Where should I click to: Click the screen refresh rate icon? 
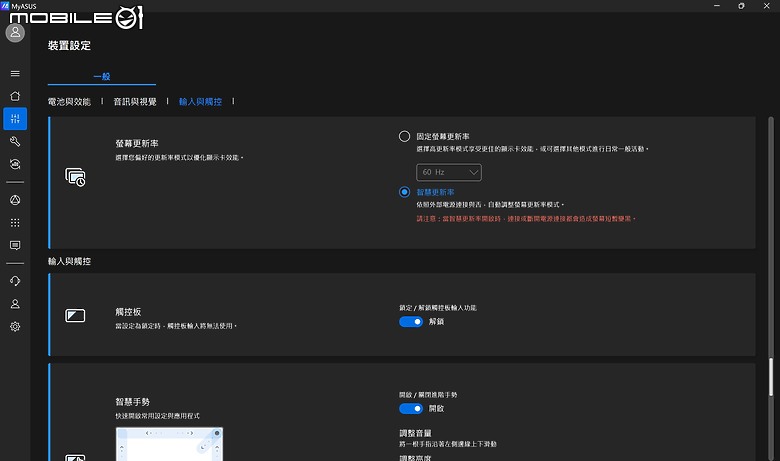[75, 177]
